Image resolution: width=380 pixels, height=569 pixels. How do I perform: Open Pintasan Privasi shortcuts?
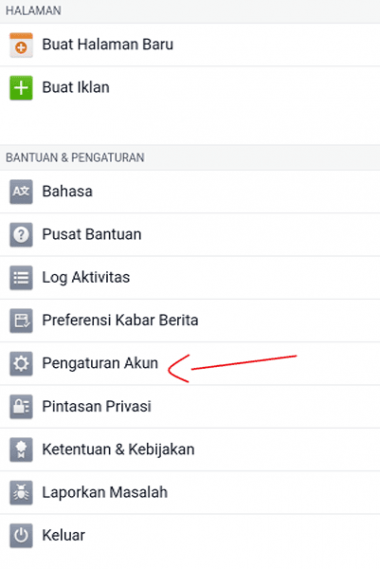pyautogui.click(x=190, y=406)
